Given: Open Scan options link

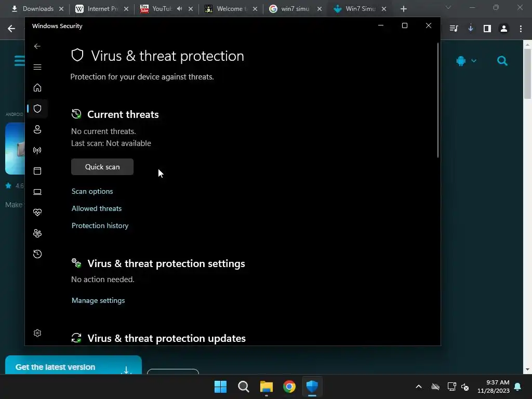Looking at the screenshot, I should pos(92,191).
